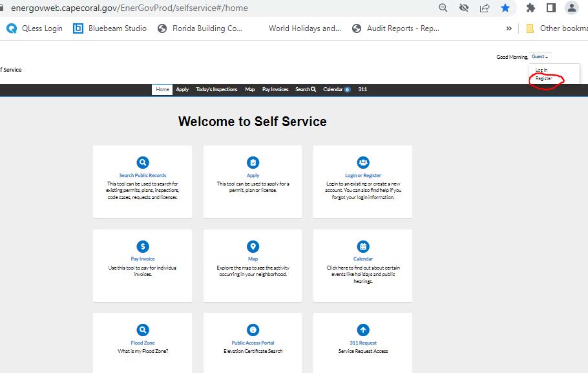
Task: Click the Calendar card icon
Action: pyautogui.click(x=362, y=246)
